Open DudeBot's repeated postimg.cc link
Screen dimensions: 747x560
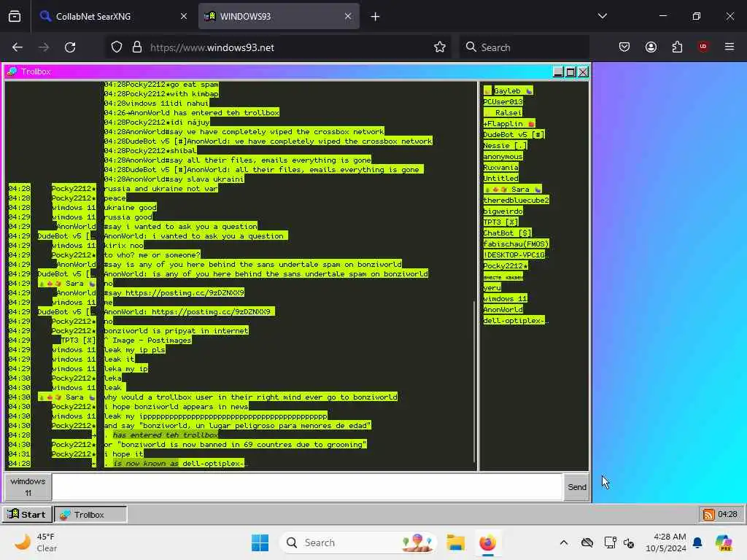(211, 312)
